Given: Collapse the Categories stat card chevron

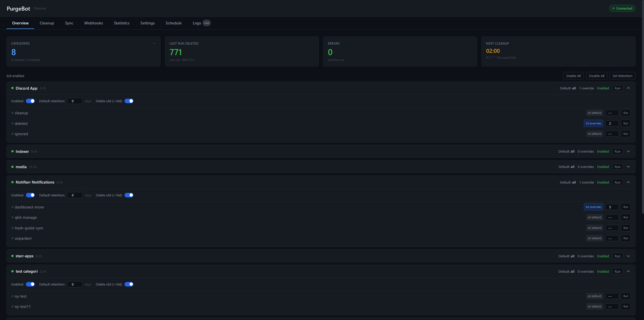Looking at the screenshot, I should (x=154, y=44).
